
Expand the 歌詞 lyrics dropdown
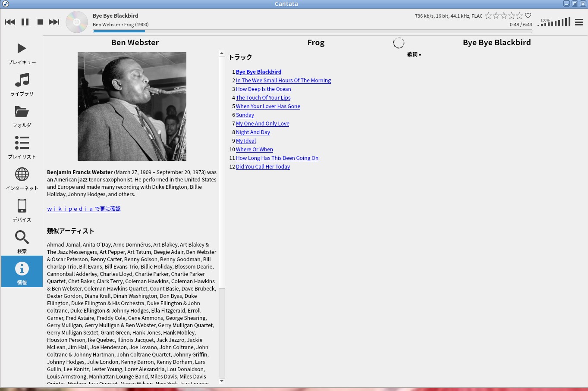(x=414, y=55)
